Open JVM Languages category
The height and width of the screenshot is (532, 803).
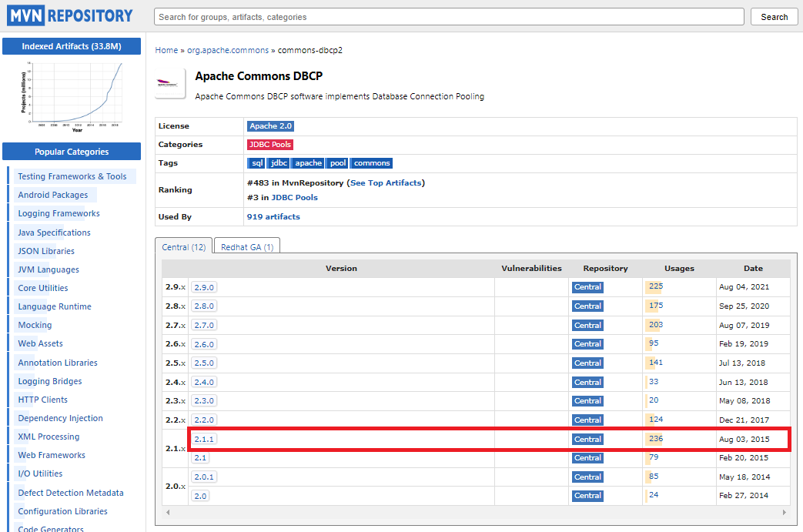[x=49, y=269]
